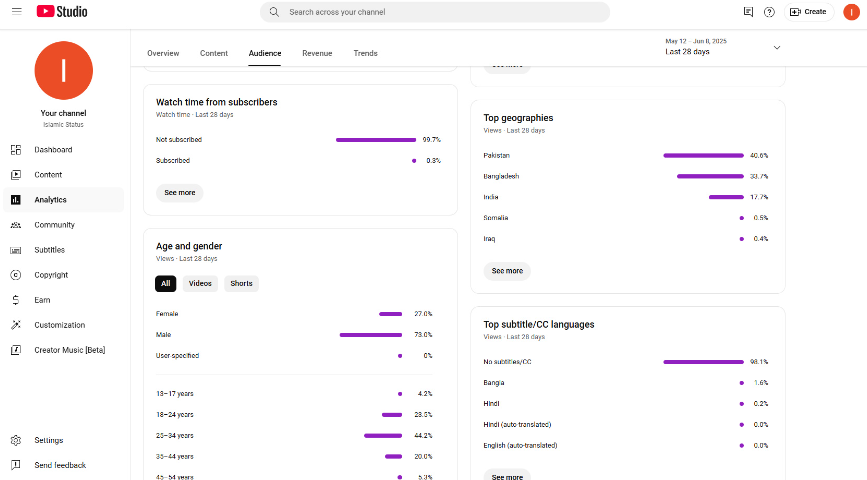Click the Dashboard sidebar icon

16,150
